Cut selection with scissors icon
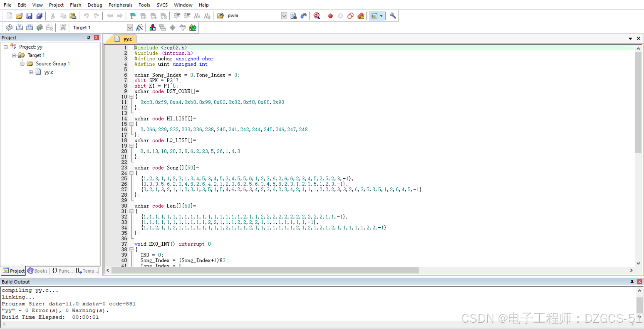 pyautogui.click(x=53, y=16)
